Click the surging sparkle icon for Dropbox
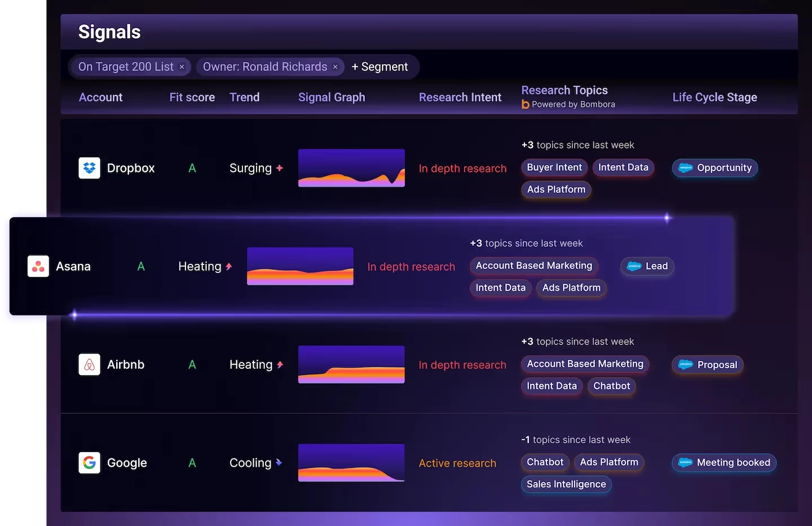Screen dimensions: 812x526 tap(279, 168)
